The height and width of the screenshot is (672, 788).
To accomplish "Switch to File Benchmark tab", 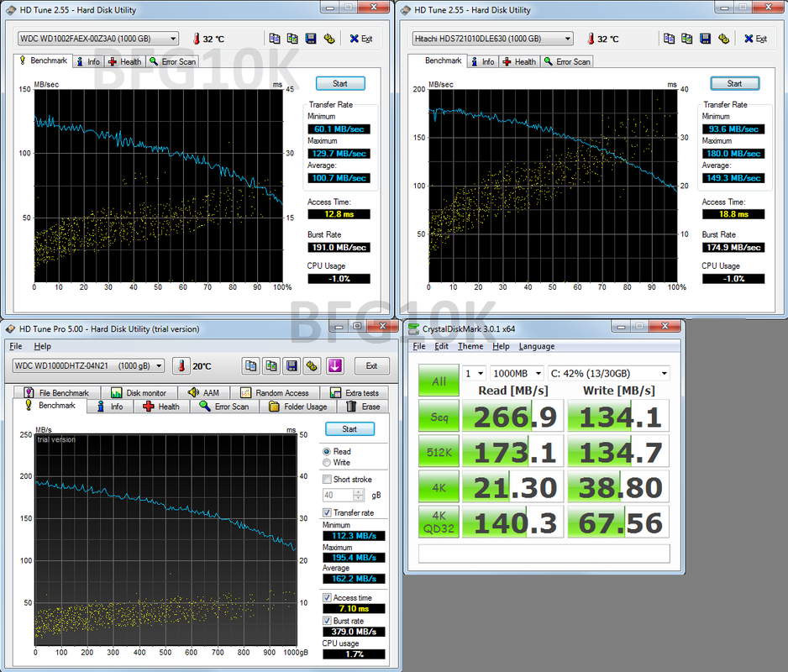I will coord(57,392).
